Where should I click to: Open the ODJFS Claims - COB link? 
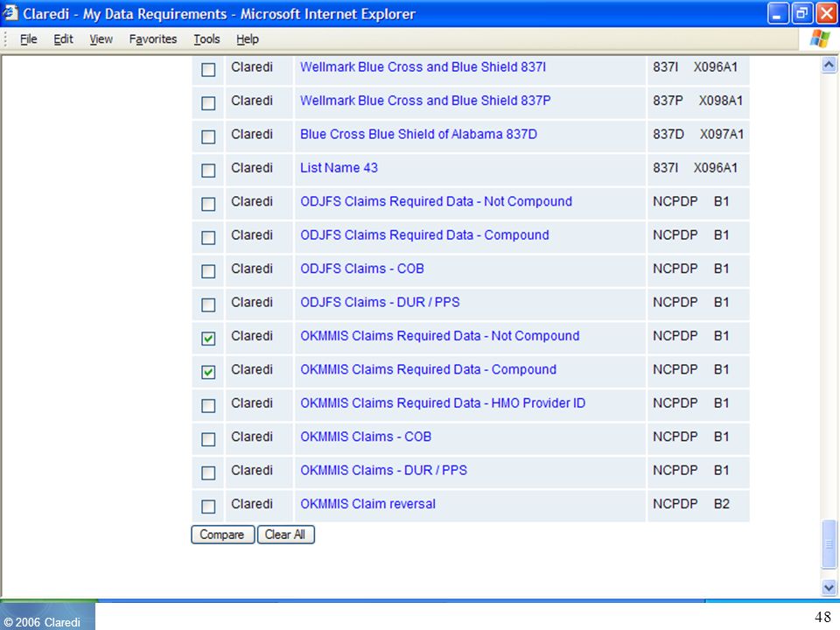click(x=362, y=269)
